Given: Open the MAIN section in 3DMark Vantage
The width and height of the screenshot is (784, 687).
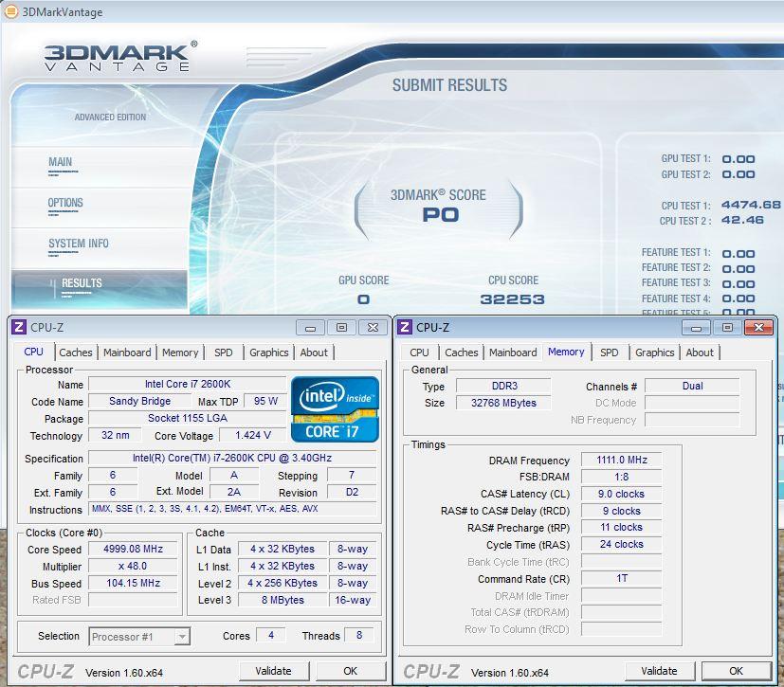Looking at the screenshot, I should [61, 162].
